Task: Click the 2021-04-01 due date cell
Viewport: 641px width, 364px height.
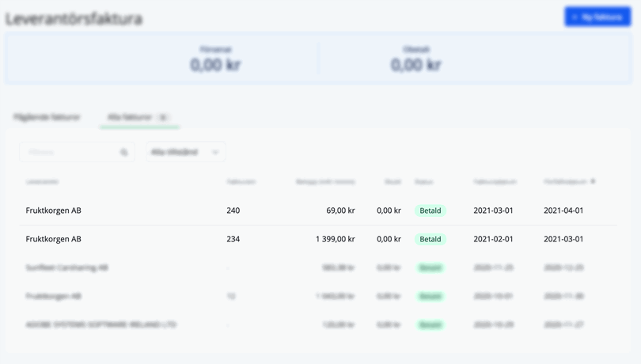Action: [x=563, y=210]
